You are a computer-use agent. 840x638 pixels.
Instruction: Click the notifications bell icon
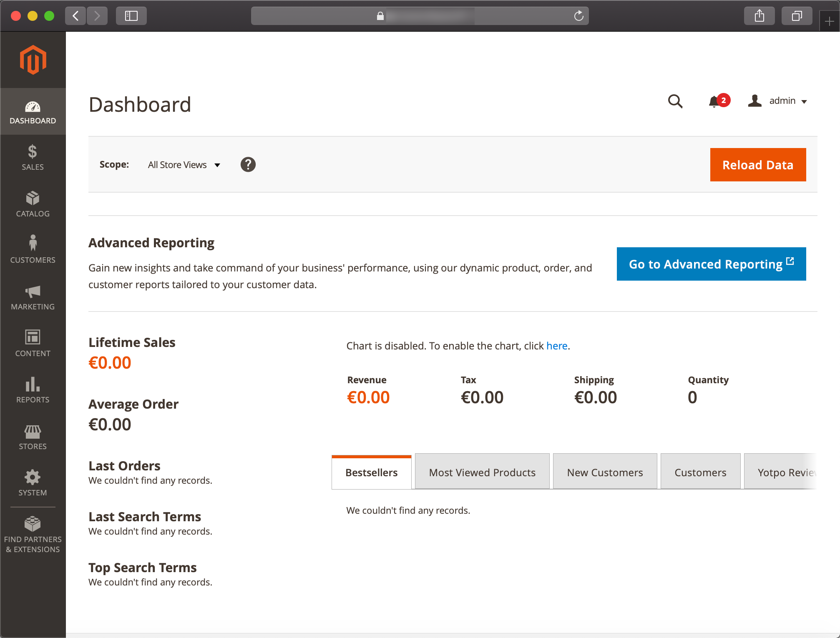714,101
